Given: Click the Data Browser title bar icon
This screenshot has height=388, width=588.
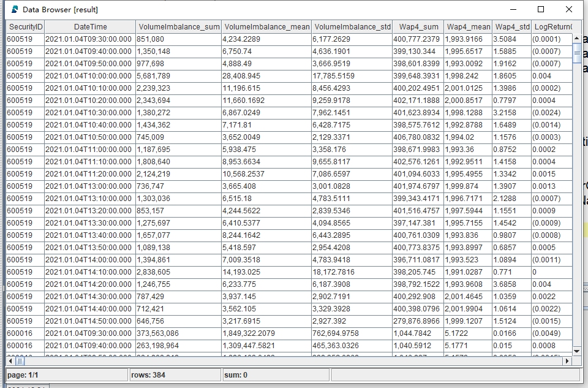Looking at the screenshot, I should (14, 9).
